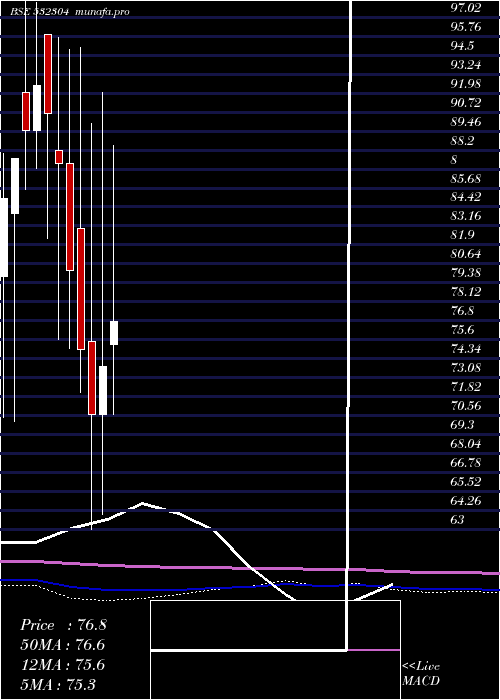Viewport: 500px width, 700px height.
Task: Click the 65.52 price axis label
Action: point(466,482)
